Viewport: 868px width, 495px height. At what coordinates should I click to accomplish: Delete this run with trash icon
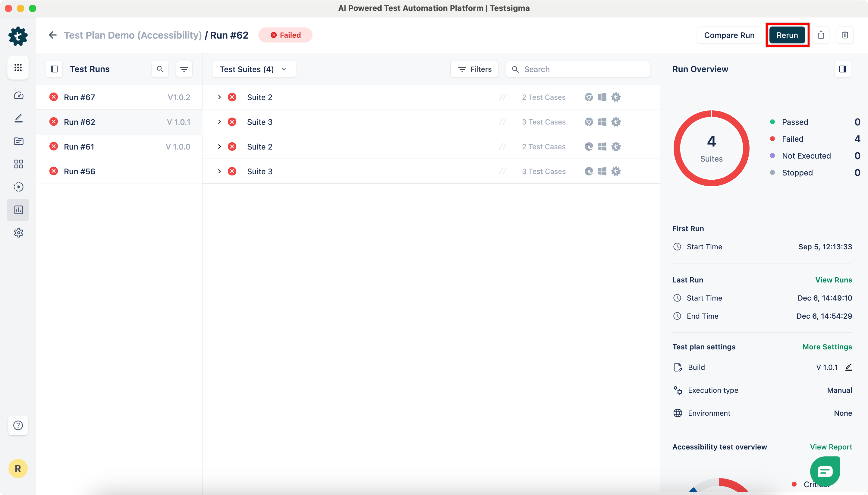tap(845, 35)
